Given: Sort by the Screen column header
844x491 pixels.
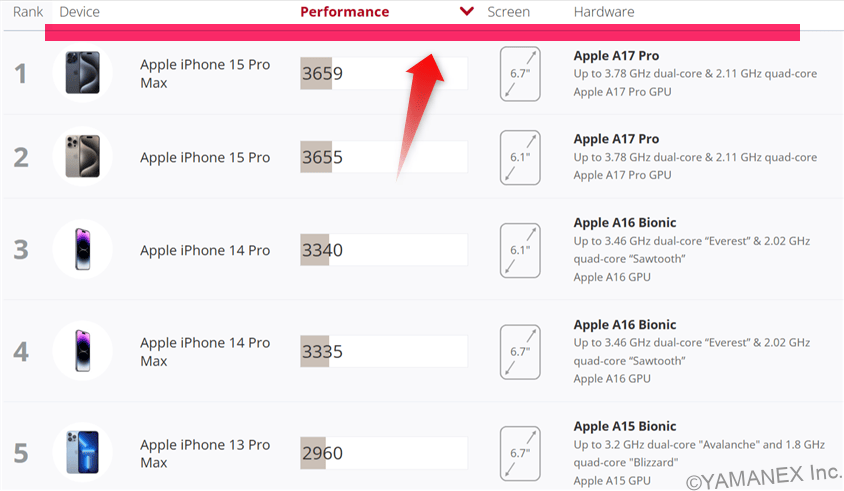Looking at the screenshot, I should [508, 12].
